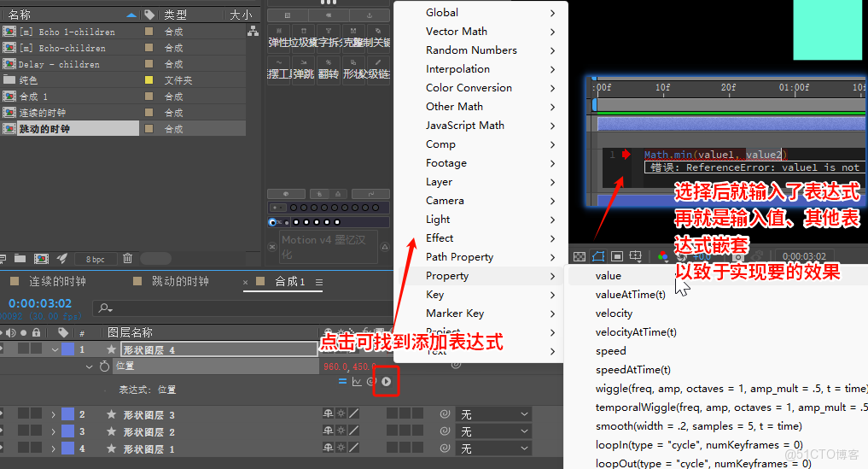The image size is (868, 469).
Task: Open the search options dropdown in timeline
Action: pyautogui.click(x=105, y=308)
